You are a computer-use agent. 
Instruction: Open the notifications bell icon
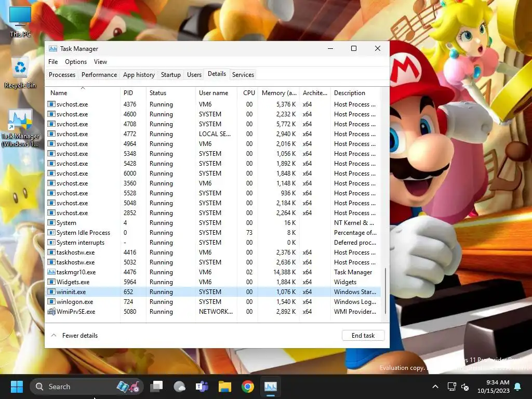click(518, 387)
